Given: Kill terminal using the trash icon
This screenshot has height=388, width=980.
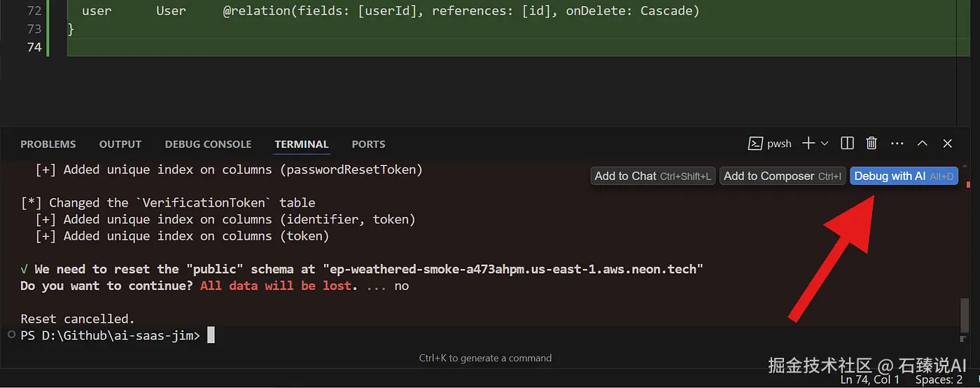Looking at the screenshot, I should pyautogui.click(x=871, y=144).
